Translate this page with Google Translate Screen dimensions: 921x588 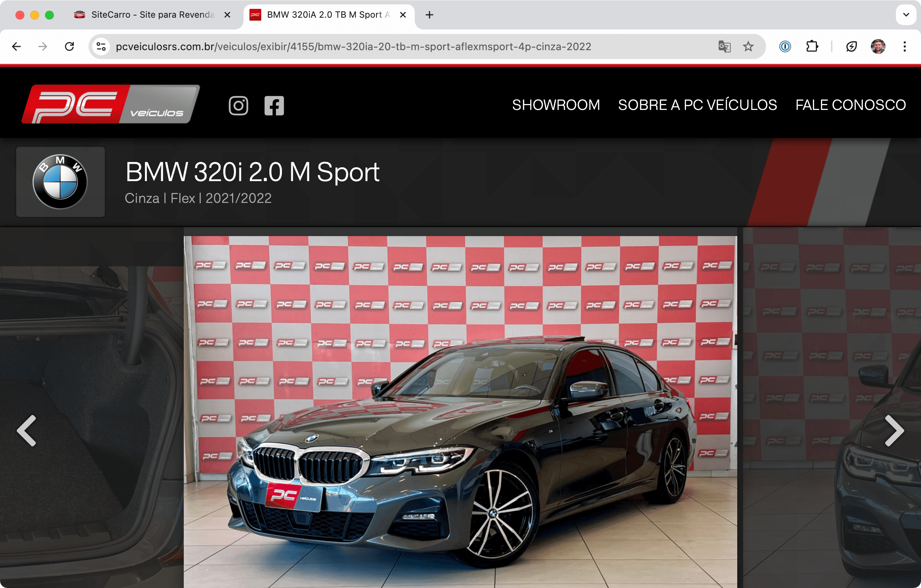click(x=724, y=46)
